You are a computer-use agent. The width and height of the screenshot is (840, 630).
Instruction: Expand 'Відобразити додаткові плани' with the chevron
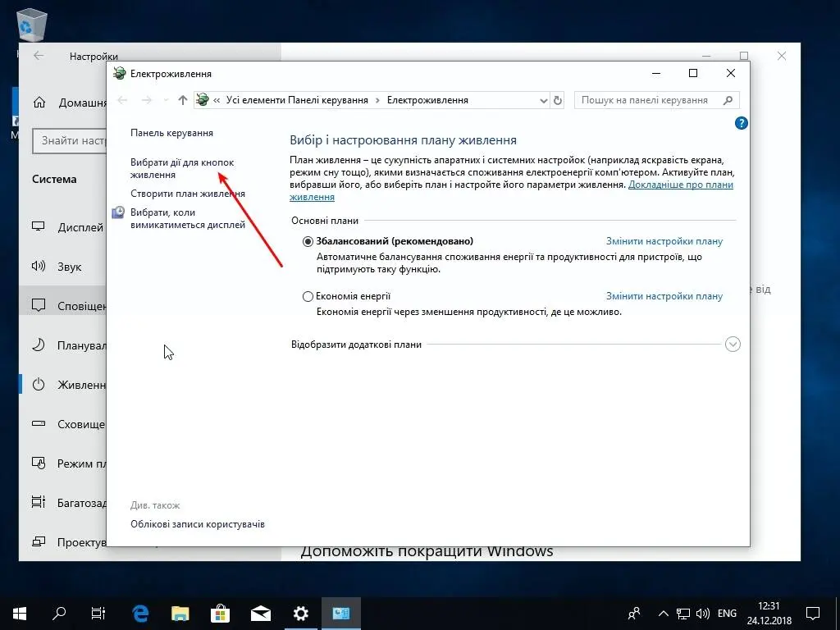tap(733, 344)
